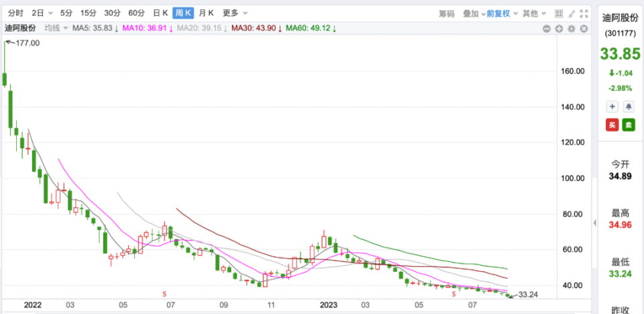Toggle the MA60: 49.12 line
This screenshot has height=314, width=644.
(311, 28)
